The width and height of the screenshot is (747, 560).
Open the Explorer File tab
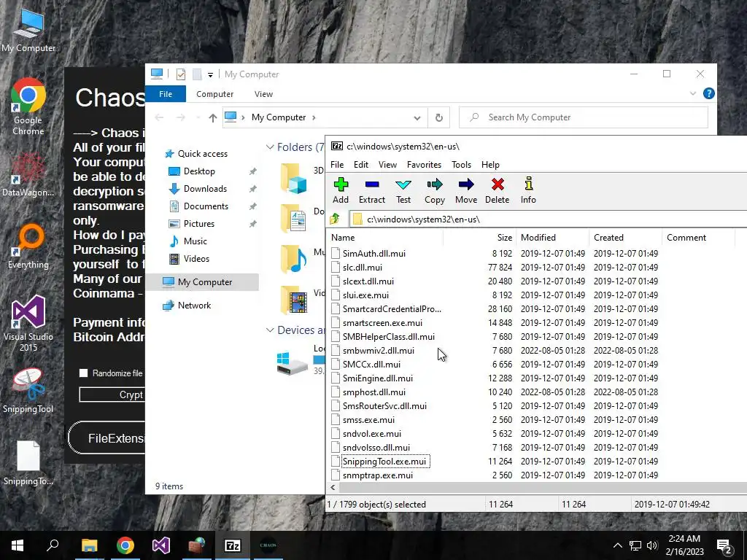pyautogui.click(x=166, y=94)
